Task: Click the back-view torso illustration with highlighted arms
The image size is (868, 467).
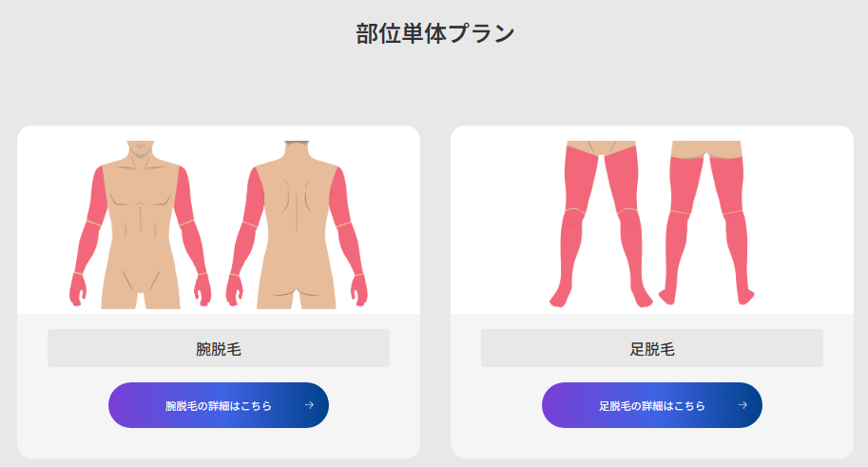Action: 297,224
